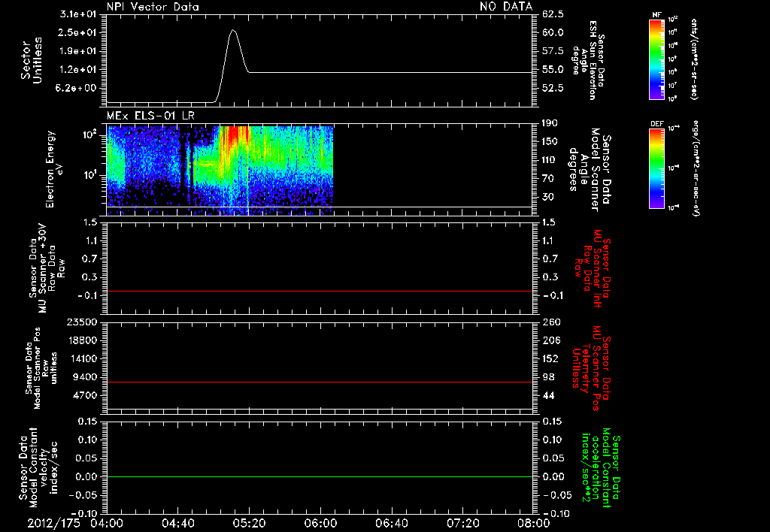Click the 06:00 time axis label
Image resolution: width=770 pixels, height=532 pixels.
coord(320,524)
